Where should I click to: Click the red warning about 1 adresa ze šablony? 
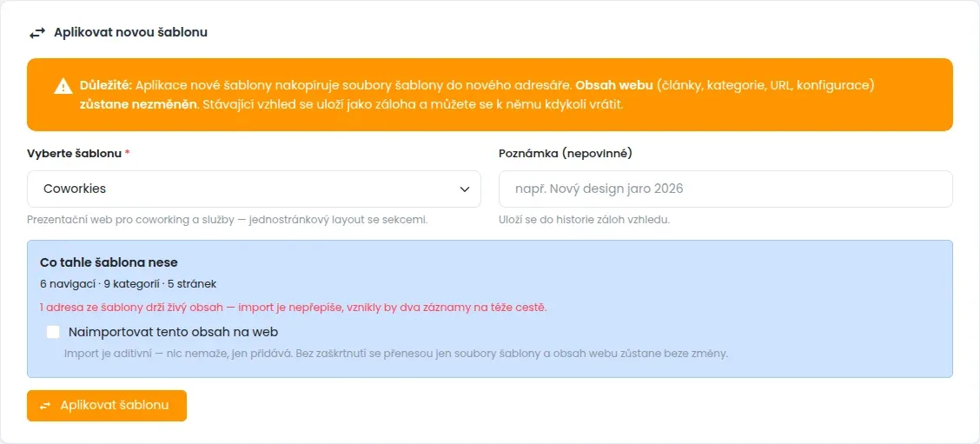(293, 308)
